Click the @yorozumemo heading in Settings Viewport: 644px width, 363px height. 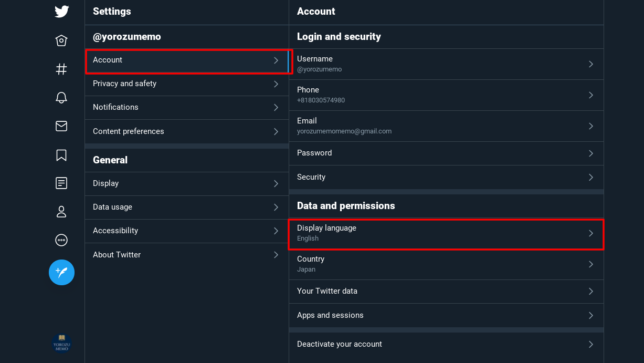tap(127, 37)
